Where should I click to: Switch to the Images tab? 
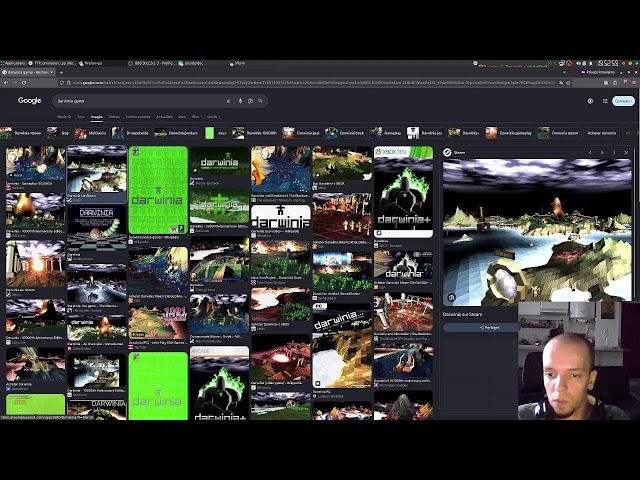pos(97,117)
